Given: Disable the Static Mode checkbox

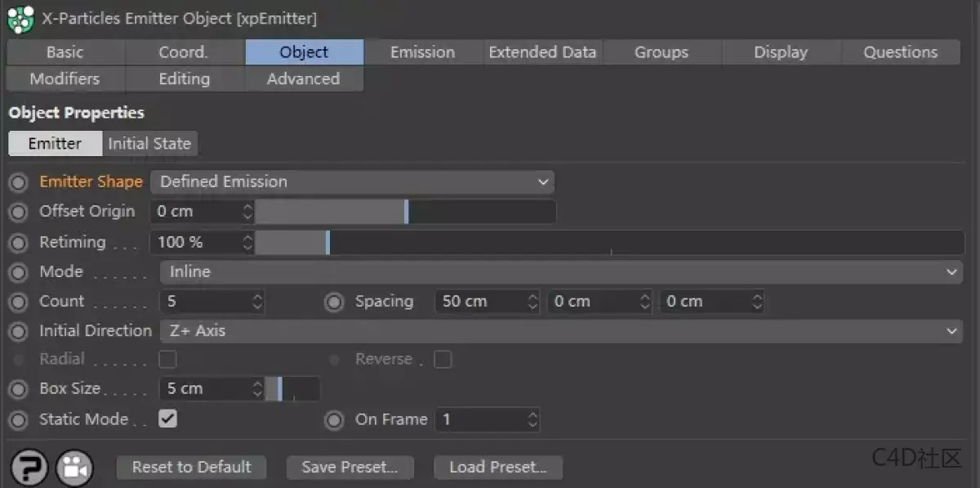Looking at the screenshot, I should (x=167, y=419).
